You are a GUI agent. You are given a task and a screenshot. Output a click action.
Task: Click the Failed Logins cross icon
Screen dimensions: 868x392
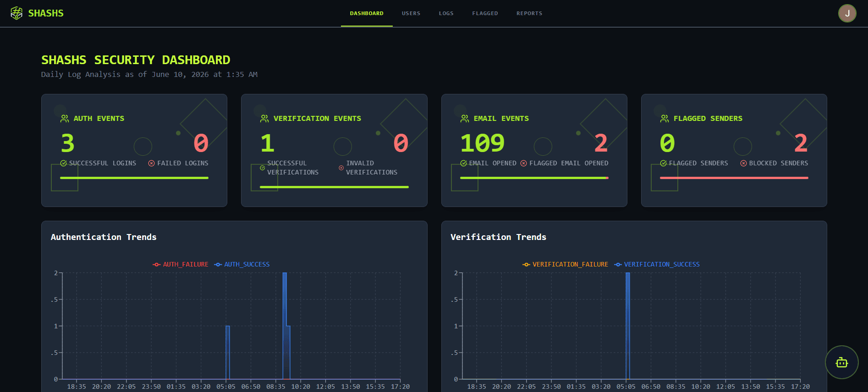pyautogui.click(x=151, y=163)
